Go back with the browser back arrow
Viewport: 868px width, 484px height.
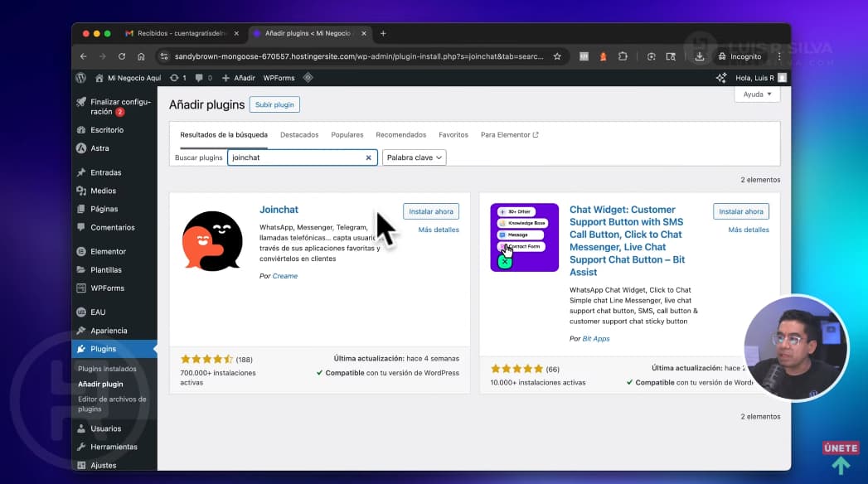[x=84, y=56]
